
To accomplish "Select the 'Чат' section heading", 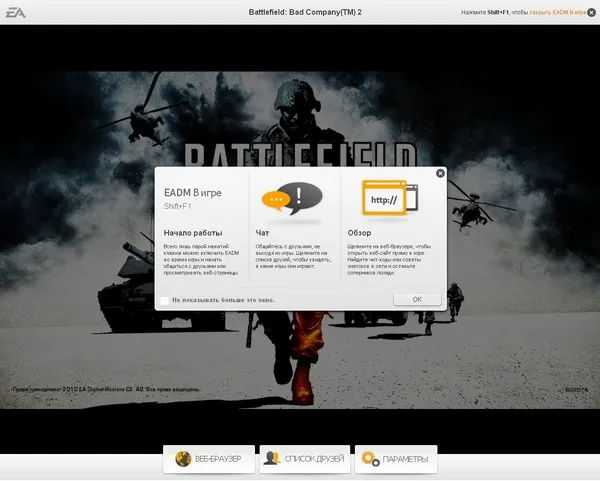I will [263, 232].
